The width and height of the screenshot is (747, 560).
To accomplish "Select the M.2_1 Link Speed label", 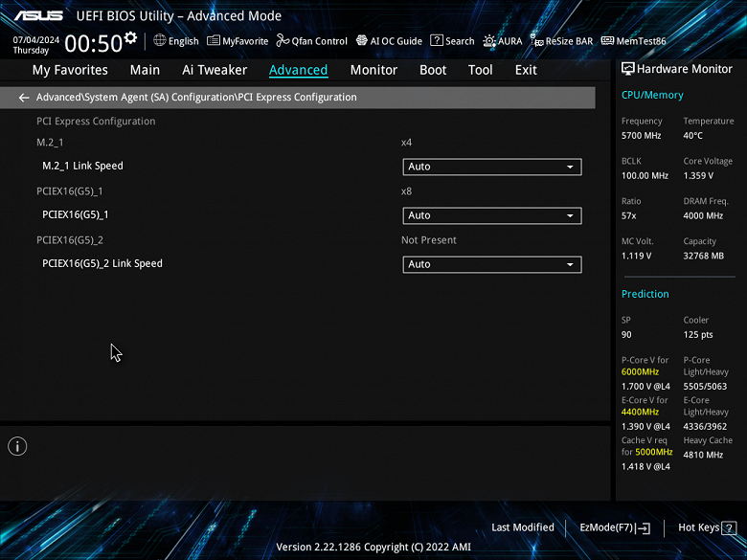I will [x=82, y=166].
